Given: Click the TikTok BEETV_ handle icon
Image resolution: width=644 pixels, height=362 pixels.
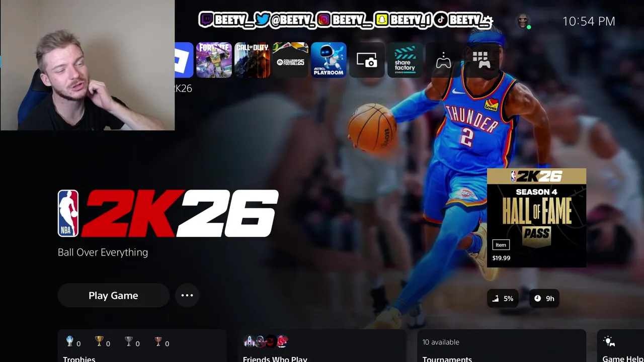Looking at the screenshot, I should coord(441,20).
